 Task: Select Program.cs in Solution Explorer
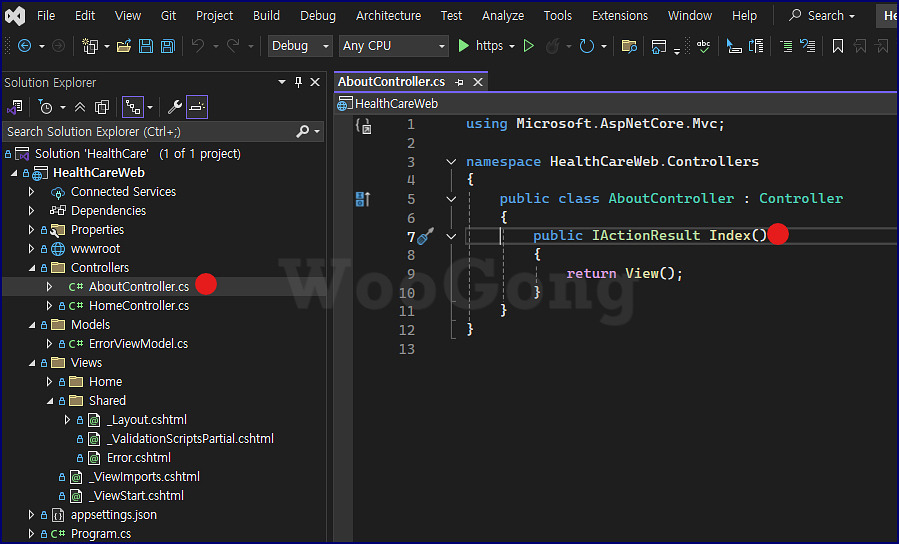[x=101, y=534]
